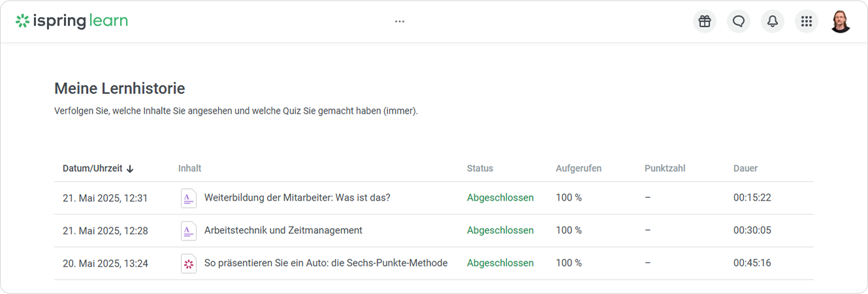This screenshot has width=868, height=294.
Task: Click the iSpring Learn logo
Action: [x=72, y=21]
